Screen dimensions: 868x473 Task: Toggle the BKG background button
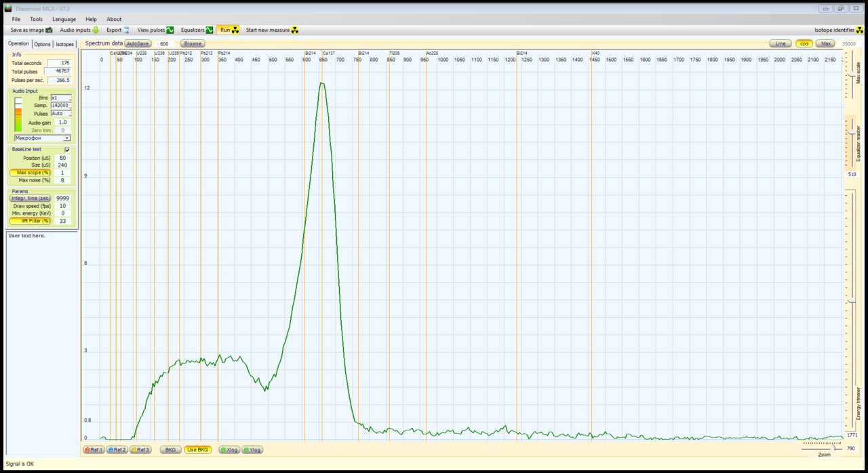[x=170, y=450]
